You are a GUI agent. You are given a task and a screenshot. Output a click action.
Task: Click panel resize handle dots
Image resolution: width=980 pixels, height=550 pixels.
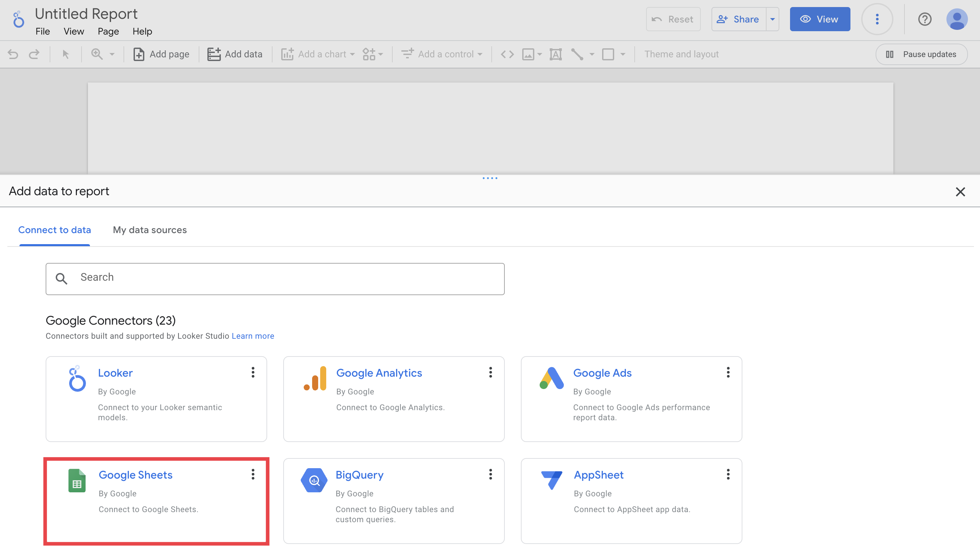tap(490, 178)
